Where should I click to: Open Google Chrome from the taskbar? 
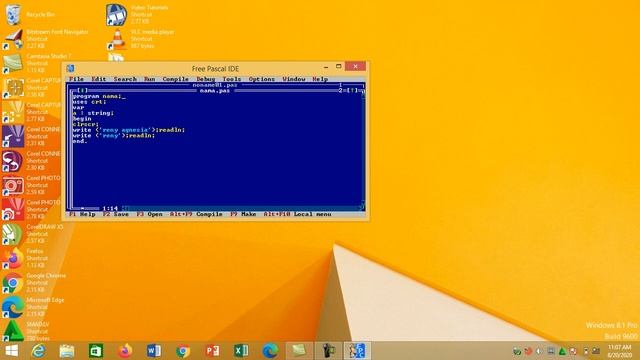[183, 351]
